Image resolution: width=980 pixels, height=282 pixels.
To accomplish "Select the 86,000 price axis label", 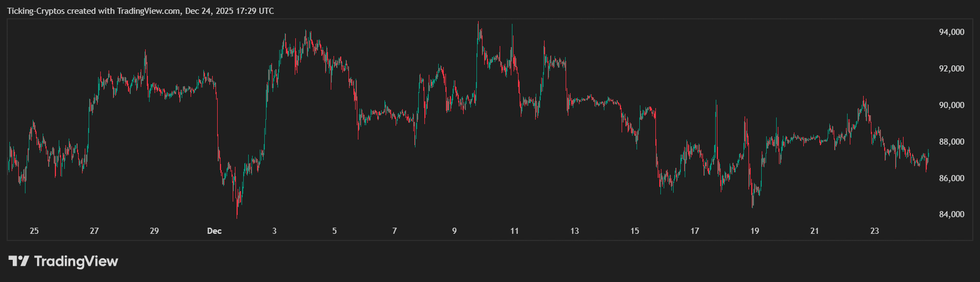I will point(951,178).
